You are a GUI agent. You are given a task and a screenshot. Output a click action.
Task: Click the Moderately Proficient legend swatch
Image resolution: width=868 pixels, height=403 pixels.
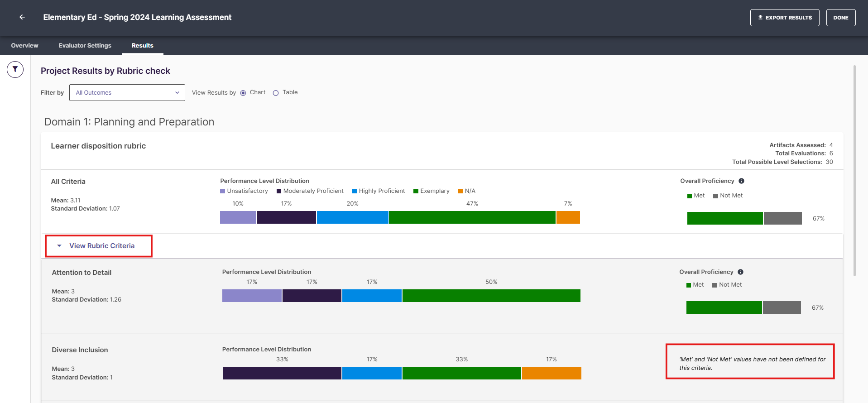pyautogui.click(x=279, y=191)
